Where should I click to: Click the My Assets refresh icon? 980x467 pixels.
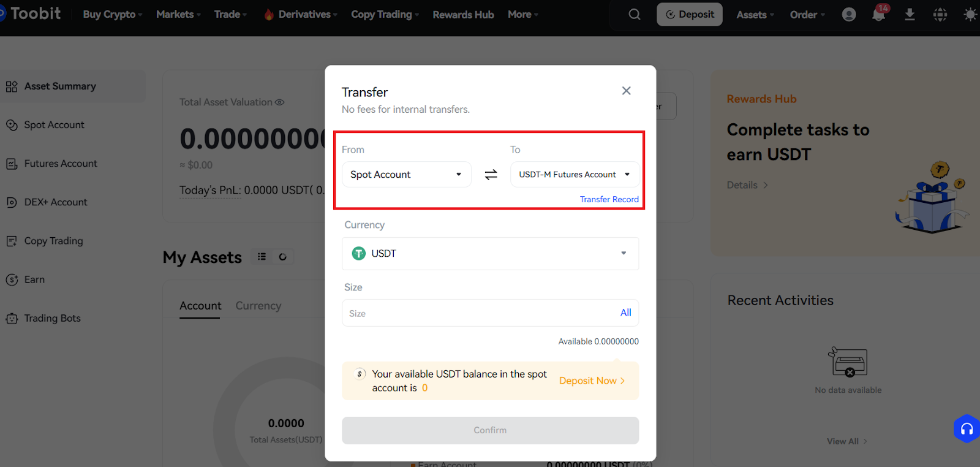pos(282,257)
